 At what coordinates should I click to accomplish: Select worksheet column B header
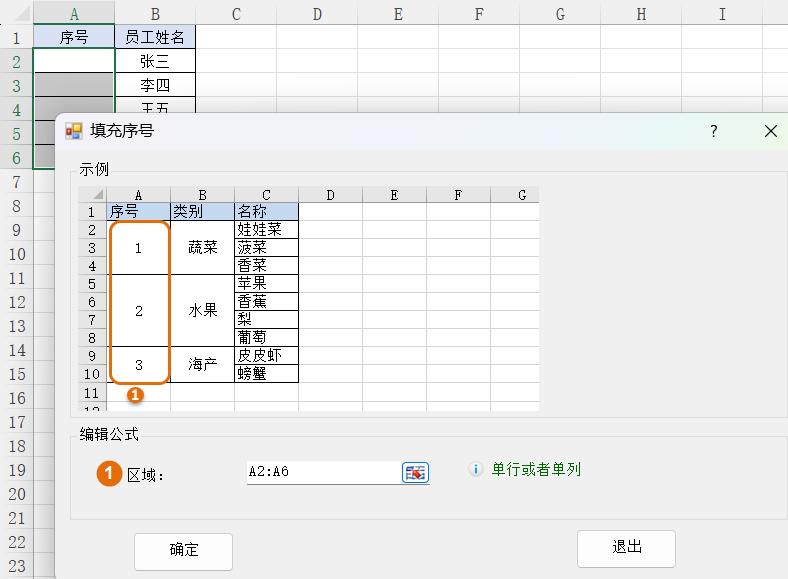(155, 14)
